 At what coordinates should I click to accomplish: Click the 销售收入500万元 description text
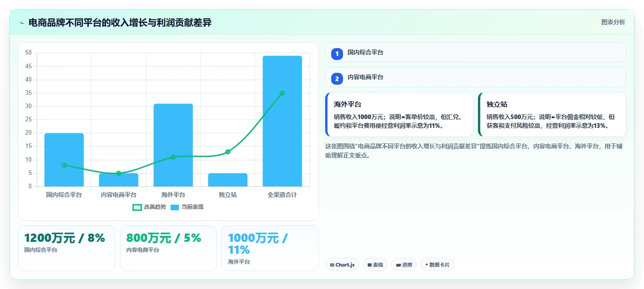coord(551,121)
